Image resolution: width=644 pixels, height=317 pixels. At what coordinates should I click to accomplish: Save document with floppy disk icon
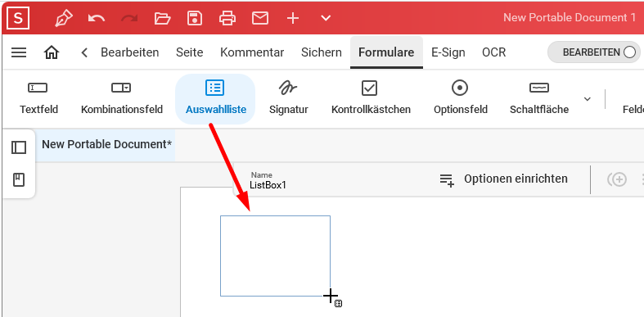(195, 18)
